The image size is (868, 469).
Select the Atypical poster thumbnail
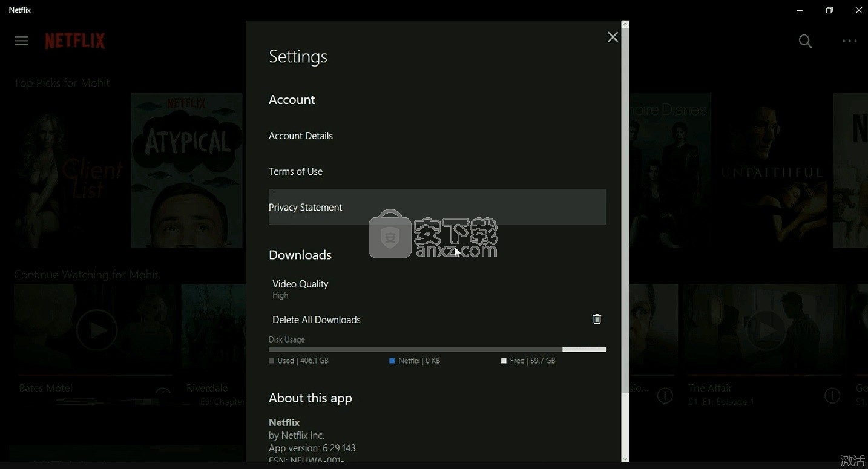(186, 170)
